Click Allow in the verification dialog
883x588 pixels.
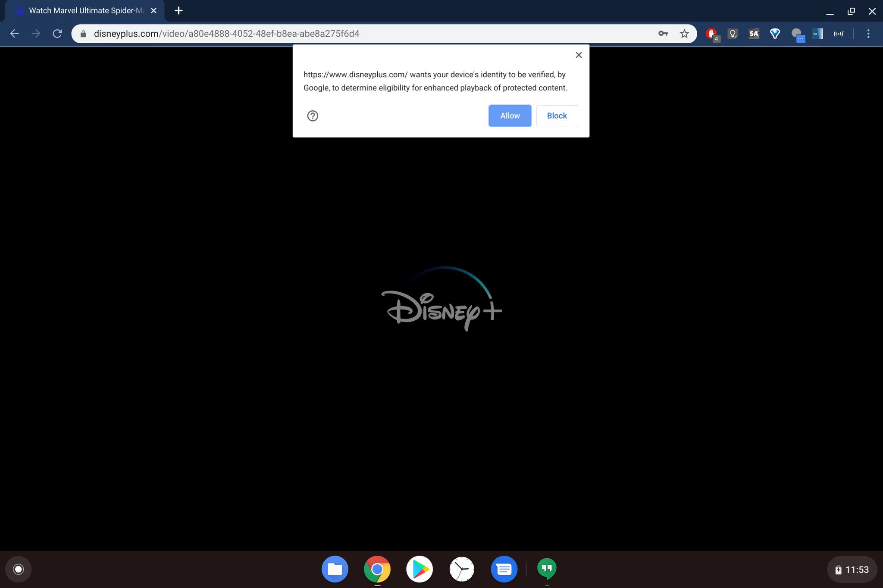pos(510,116)
